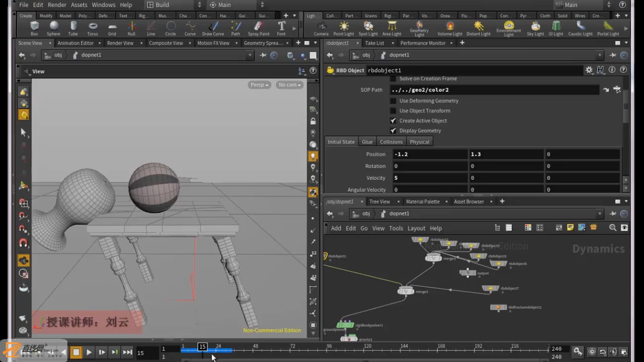Open the Render menu
The width and height of the screenshot is (644, 362).
coord(57,5)
